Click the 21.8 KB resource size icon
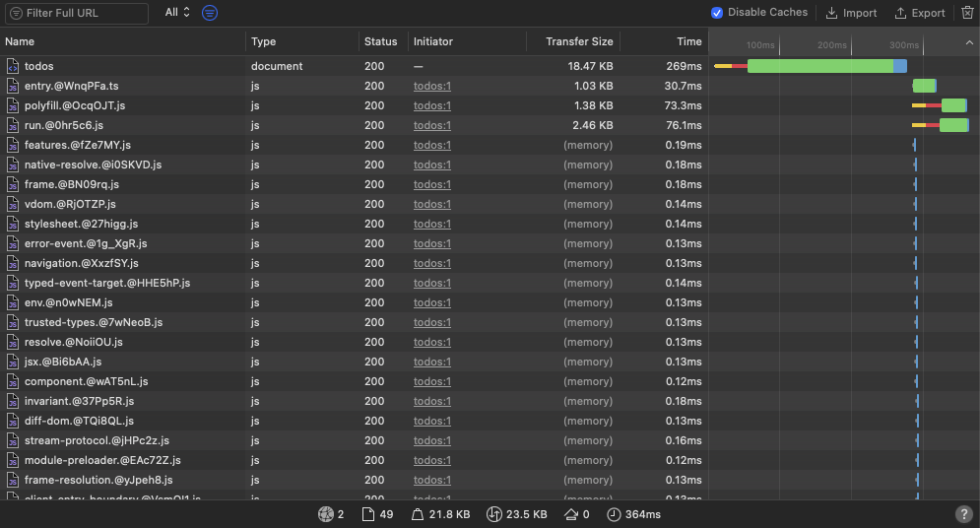This screenshot has width=980, height=528. coord(417,514)
